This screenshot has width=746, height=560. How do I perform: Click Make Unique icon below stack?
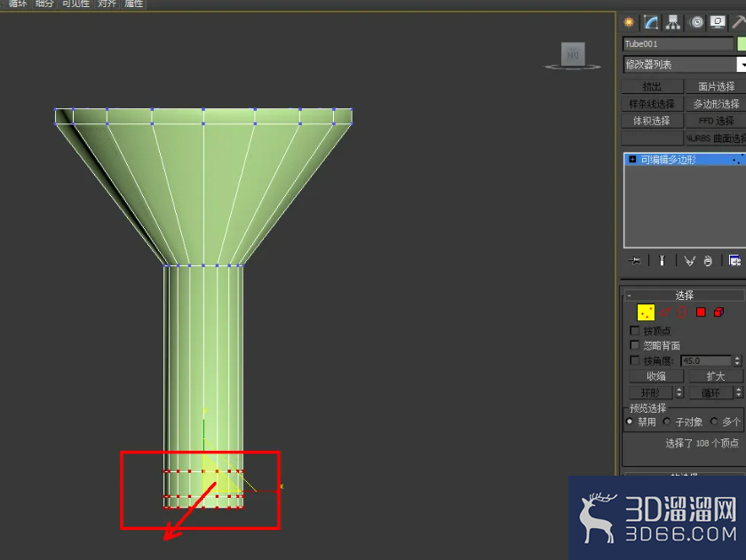tap(689, 261)
